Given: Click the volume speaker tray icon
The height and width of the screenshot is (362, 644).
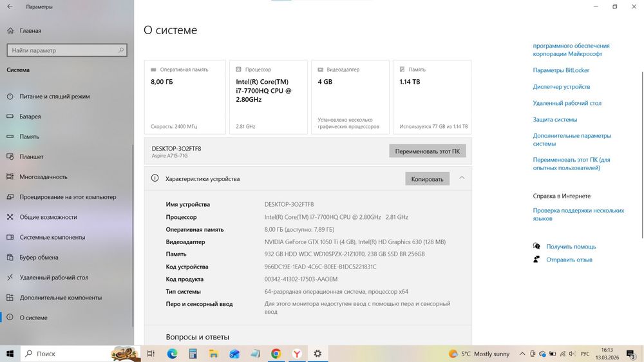Looking at the screenshot, I should (572, 354).
